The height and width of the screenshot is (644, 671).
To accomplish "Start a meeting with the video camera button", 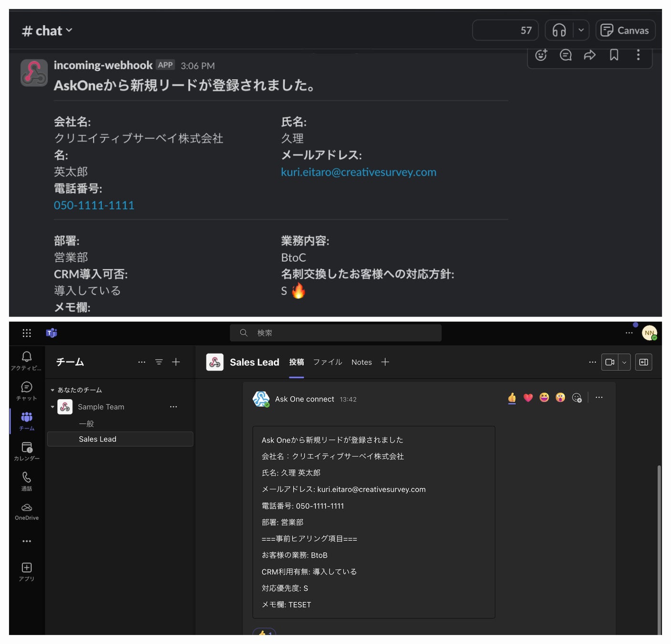I will click(x=609, y=362).
